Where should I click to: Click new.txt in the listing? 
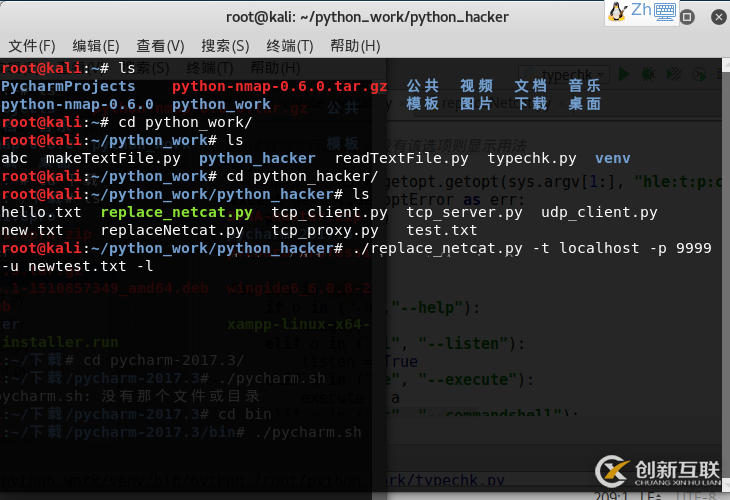pos(32,230)
